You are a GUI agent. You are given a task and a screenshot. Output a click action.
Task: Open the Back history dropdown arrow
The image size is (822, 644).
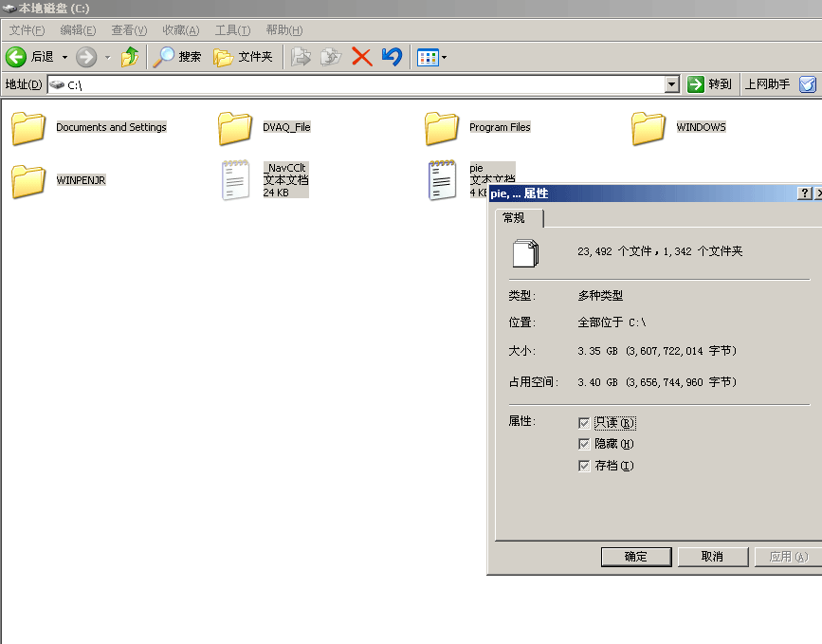point(64,58)
